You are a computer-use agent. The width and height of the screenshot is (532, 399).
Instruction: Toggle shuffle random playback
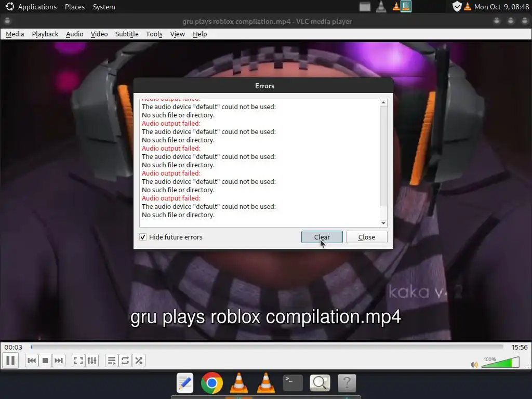tap(139, 361)
